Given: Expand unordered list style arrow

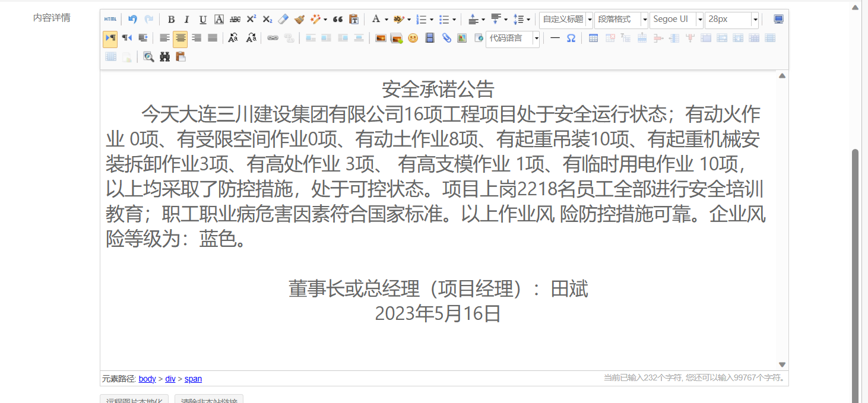Looking at the screenshot, I should (x=454, y=20).
